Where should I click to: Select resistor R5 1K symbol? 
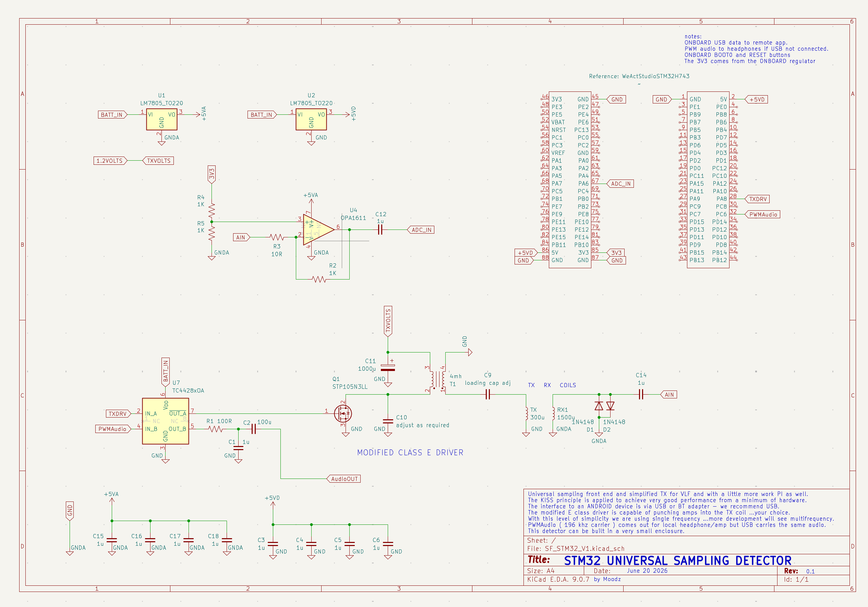(x=211, y=233)
